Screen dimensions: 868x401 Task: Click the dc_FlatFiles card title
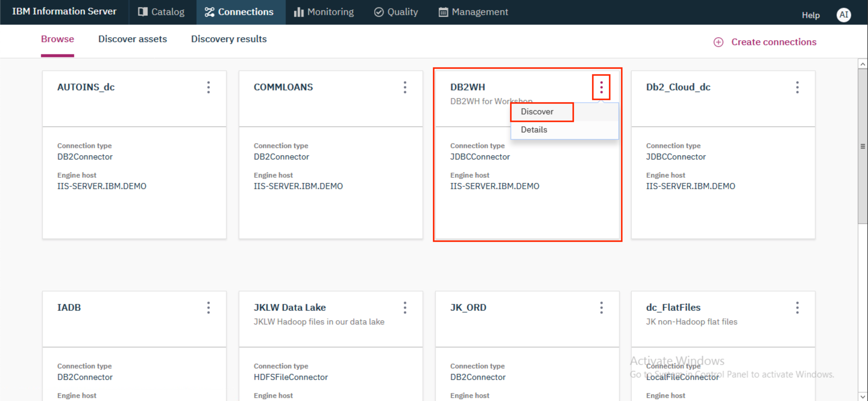(673, 308)
